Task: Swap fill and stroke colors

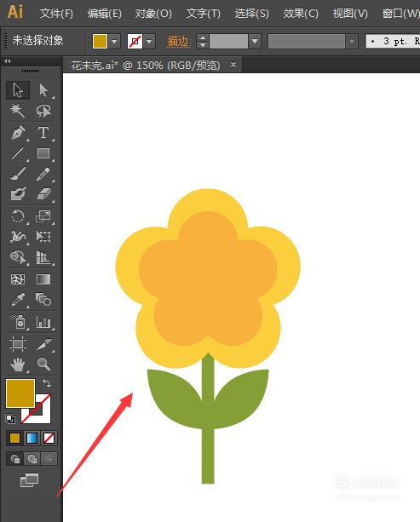Action: click(x=47, y=383)
